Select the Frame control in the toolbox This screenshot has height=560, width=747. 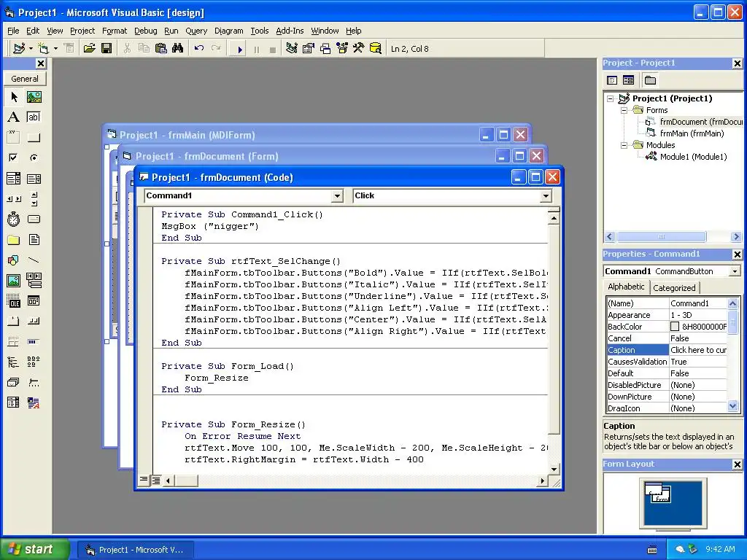pyautogui.click(x=14, y=138)
